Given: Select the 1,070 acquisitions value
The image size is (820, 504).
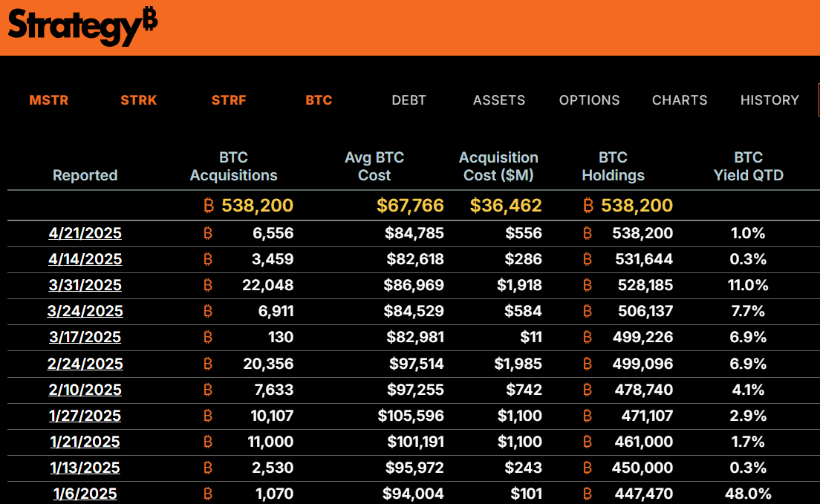Looking at the screenshot, I should tap(275, 494).
